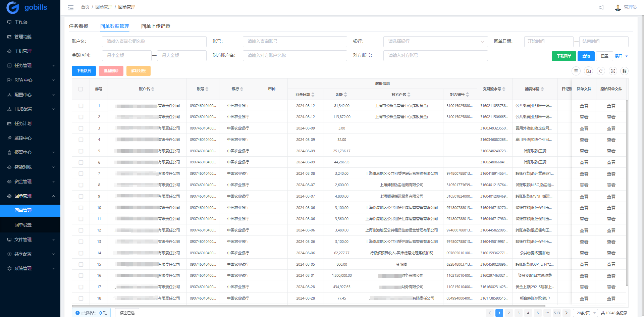This screenshot has height=317, width=644.
Task: Check the checkbox for row 7
Action: tap(81, 174)
